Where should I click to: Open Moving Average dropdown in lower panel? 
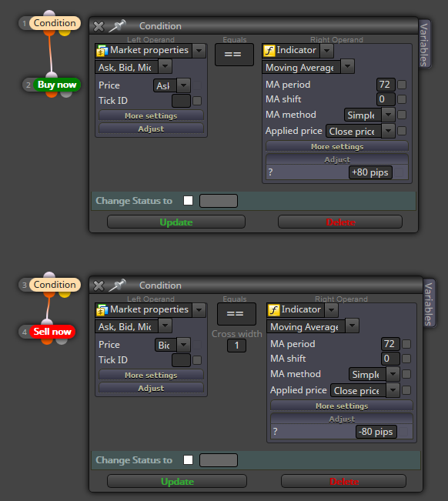352,326
